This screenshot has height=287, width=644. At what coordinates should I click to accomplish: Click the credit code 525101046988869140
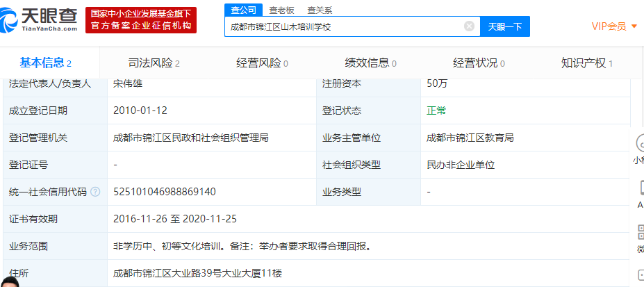click(x=164, y=192)
